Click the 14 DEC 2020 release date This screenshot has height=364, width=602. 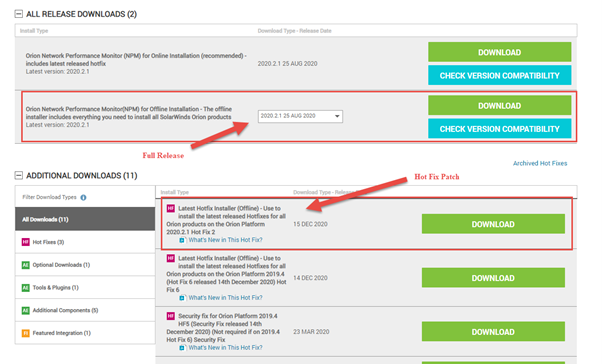[x=310, y=278]
